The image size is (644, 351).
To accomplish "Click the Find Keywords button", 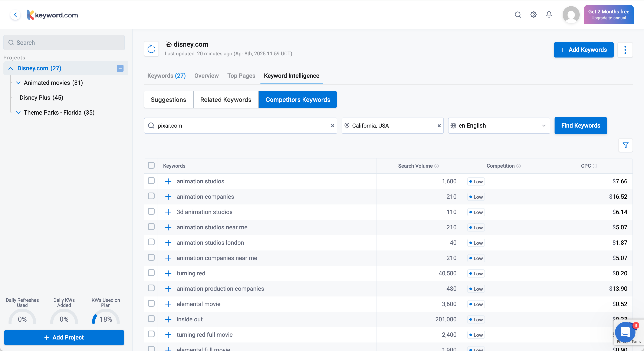I will [581, 126].
